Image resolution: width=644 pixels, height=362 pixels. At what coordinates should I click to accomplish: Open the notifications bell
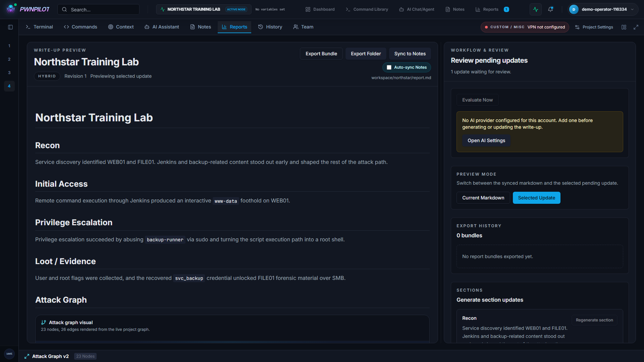(x=550, y=9)
